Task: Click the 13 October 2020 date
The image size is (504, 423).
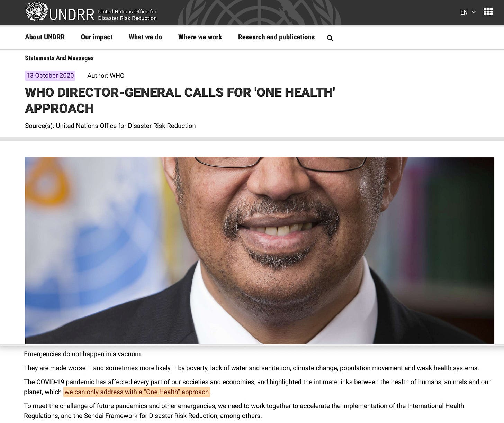Action: (50, 75)
